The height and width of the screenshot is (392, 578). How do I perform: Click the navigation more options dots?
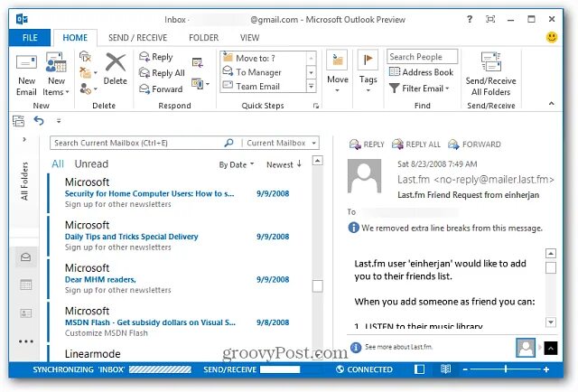point(26,341)
